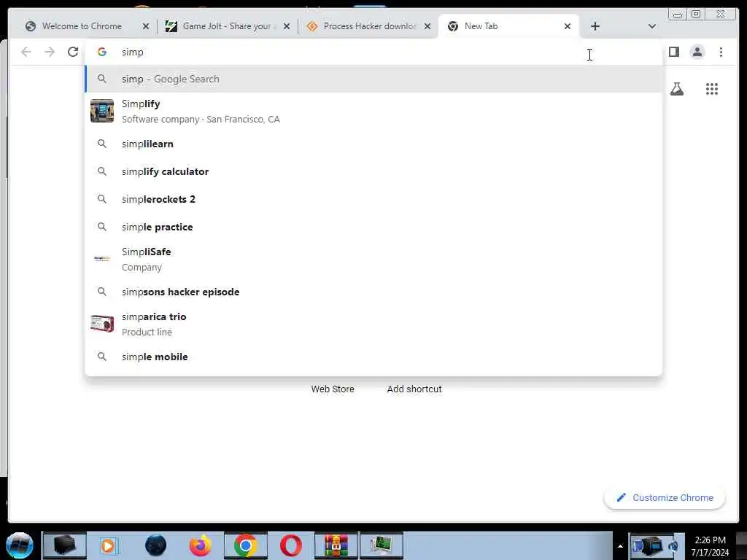The image size is (747, 560).
Task: Switch to the Welcome to Chrome tab
Action: point(81,26)
